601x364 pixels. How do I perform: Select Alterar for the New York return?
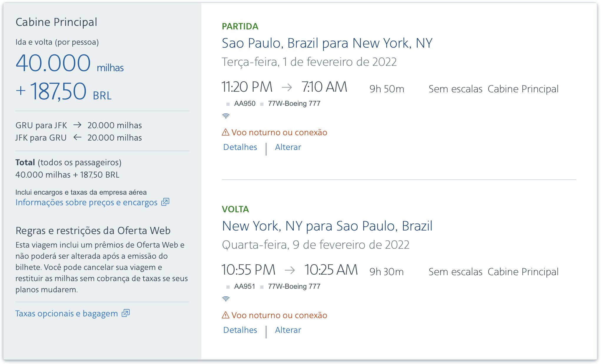[288, 330]
